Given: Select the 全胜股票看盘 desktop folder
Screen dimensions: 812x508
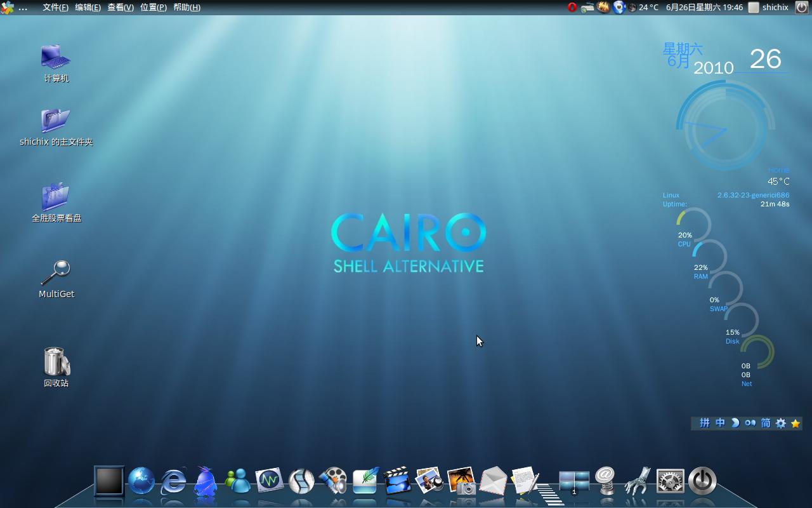Looking at the screenshot, I should click(x=56, y=203).
